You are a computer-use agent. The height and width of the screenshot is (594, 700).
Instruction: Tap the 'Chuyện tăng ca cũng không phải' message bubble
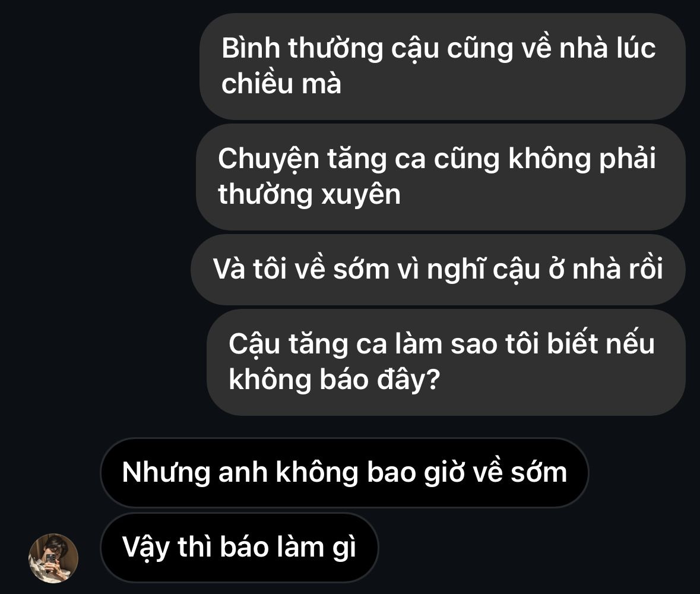pyautogui.click(x=441, y=177)
